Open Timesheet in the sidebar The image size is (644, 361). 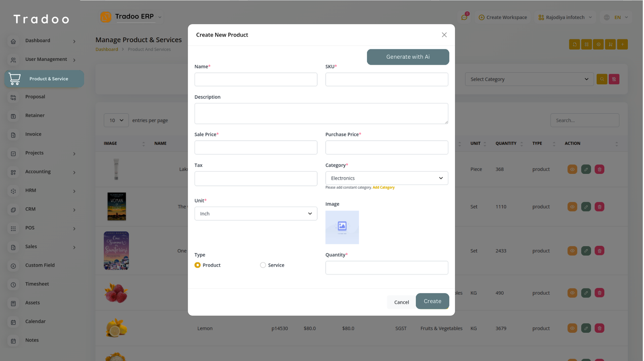coord(37,284)
